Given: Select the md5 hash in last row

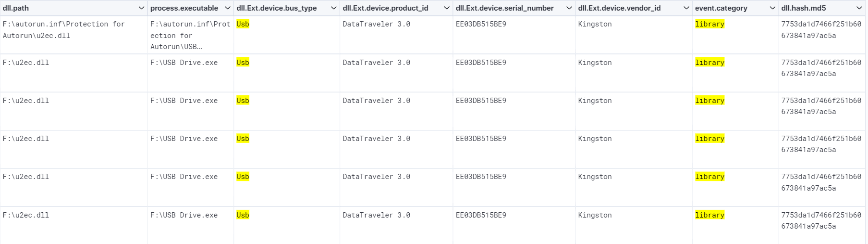Looking at the screenshot, I should [x=821, y=220].
